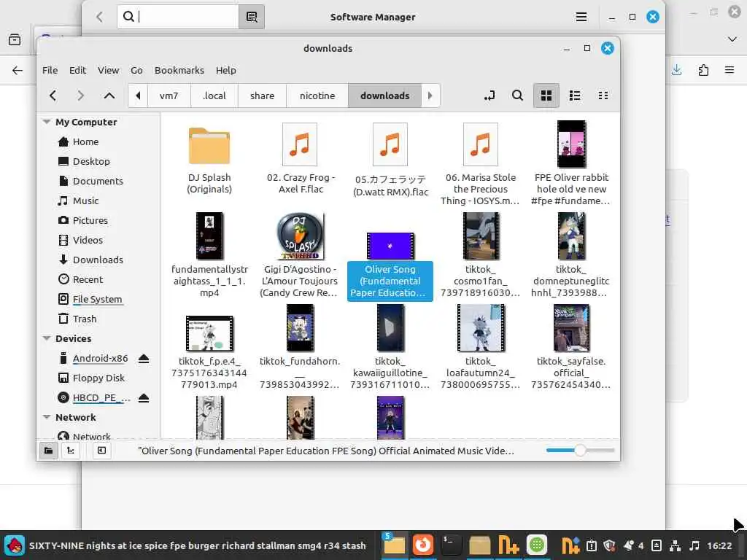Open the Bookmarks menu
The height and width of the screenshot is (560, 747).
click(179, 70)
